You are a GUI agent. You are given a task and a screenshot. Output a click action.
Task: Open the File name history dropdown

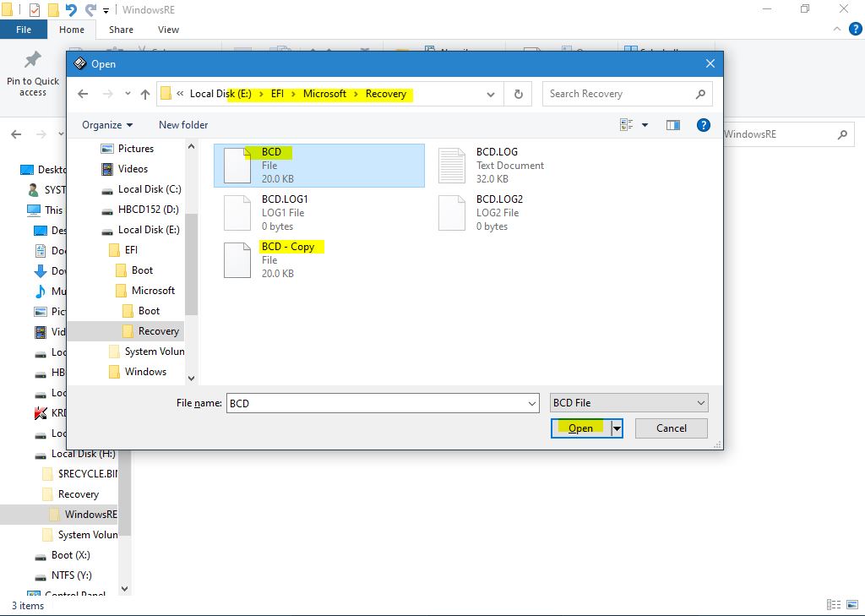(x=531, y=404)
